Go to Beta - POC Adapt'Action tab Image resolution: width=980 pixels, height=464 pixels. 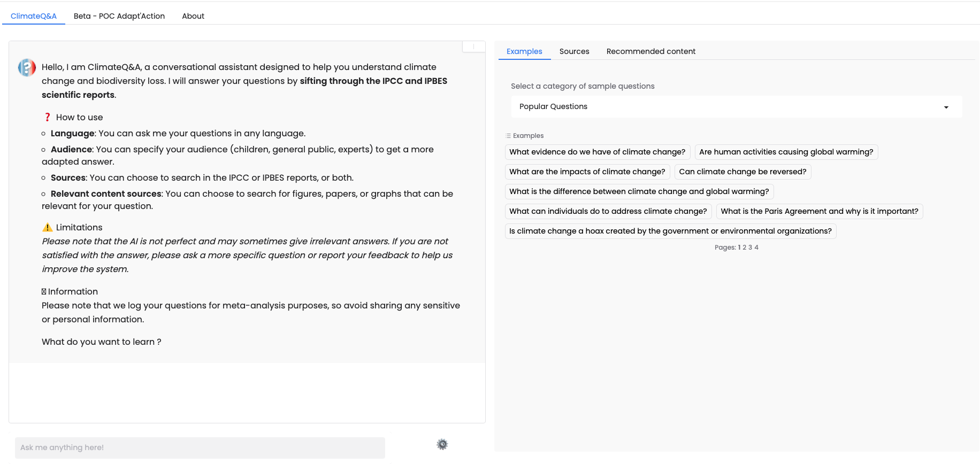click(119, 16)
